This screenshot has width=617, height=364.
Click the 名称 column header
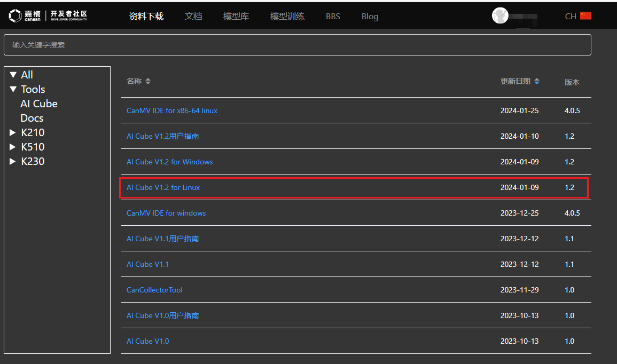[x=134, y=81]
